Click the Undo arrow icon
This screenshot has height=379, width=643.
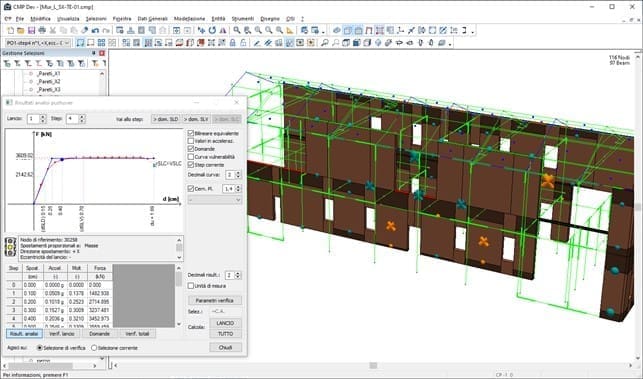[x=95, y=30]
